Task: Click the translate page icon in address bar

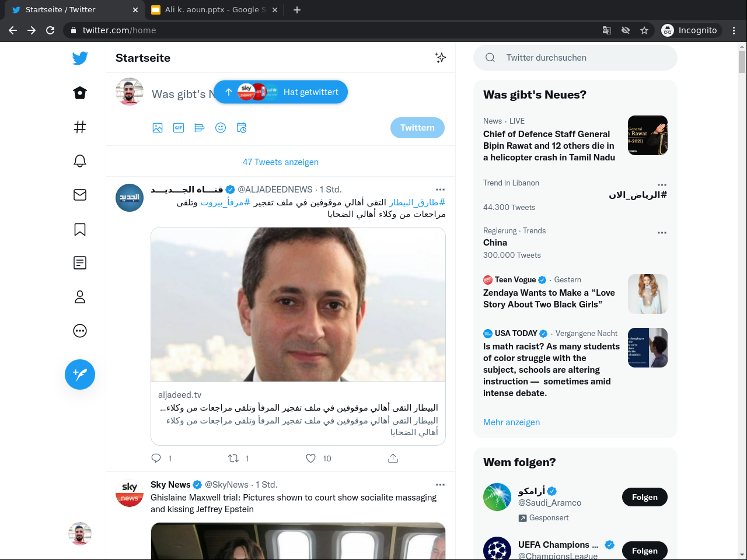Action: coord(607,30)
